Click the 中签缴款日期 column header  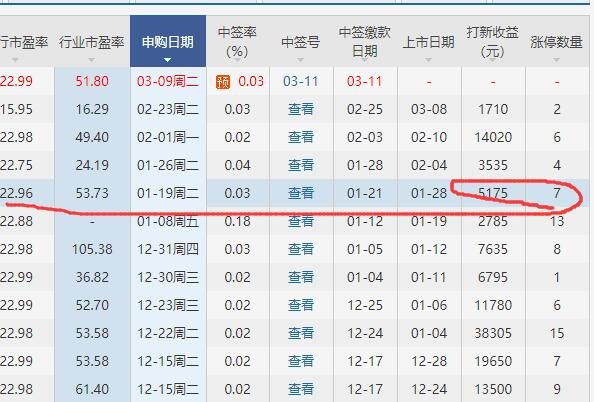coord(365,42)
